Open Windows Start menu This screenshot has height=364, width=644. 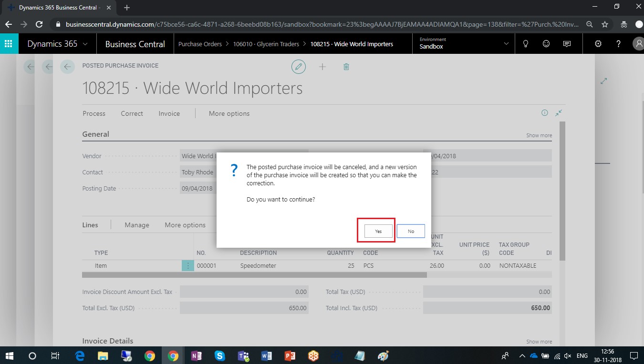[9, 355]
